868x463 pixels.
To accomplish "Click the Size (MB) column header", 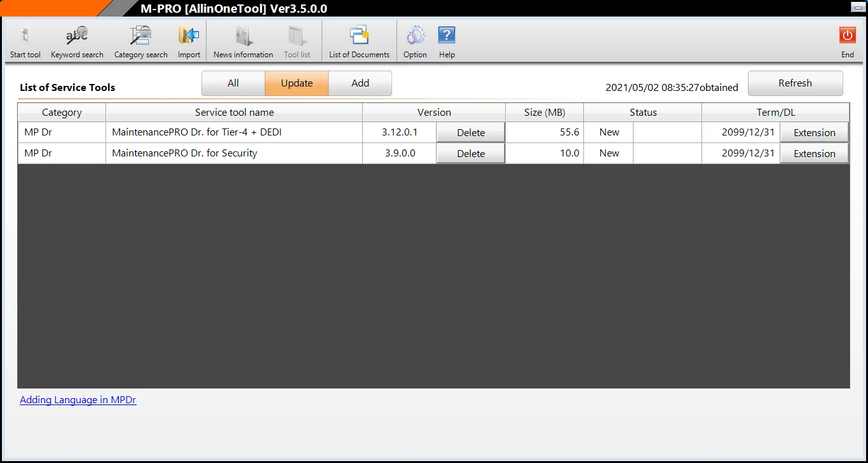I will pyautogui.click(x=545, y=113).
